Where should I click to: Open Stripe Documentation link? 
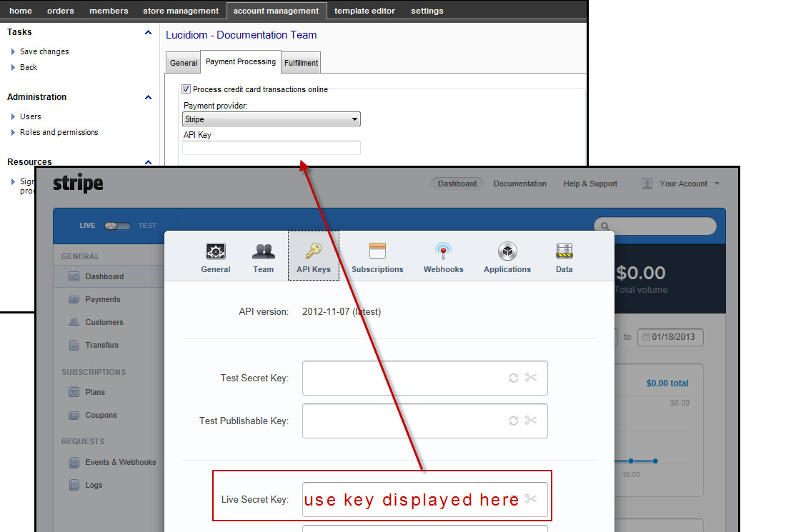[520, 184]
